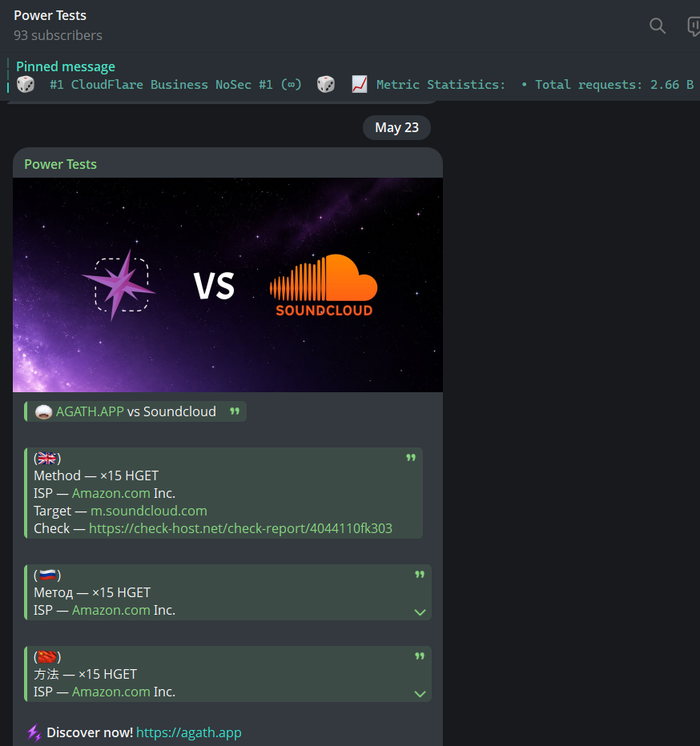Click the AGATH avatar emoji in quote header
The width and height of the screenshot is (700, 746).
point(44,412)
